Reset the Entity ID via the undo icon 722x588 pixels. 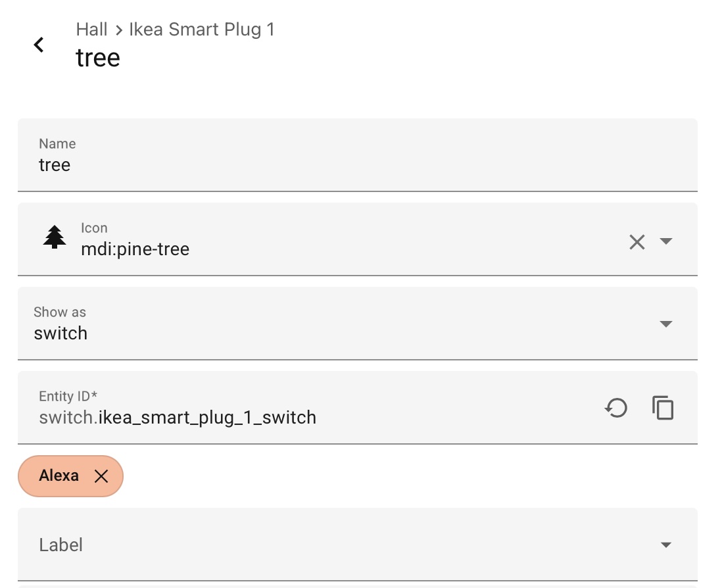click(615, 408)
